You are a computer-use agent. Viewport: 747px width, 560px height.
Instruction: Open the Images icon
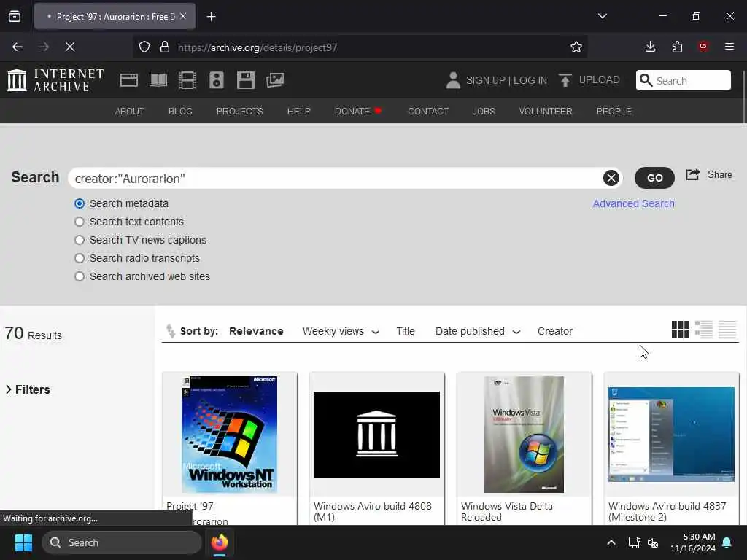pyautogui.click(x=275, y=80)
